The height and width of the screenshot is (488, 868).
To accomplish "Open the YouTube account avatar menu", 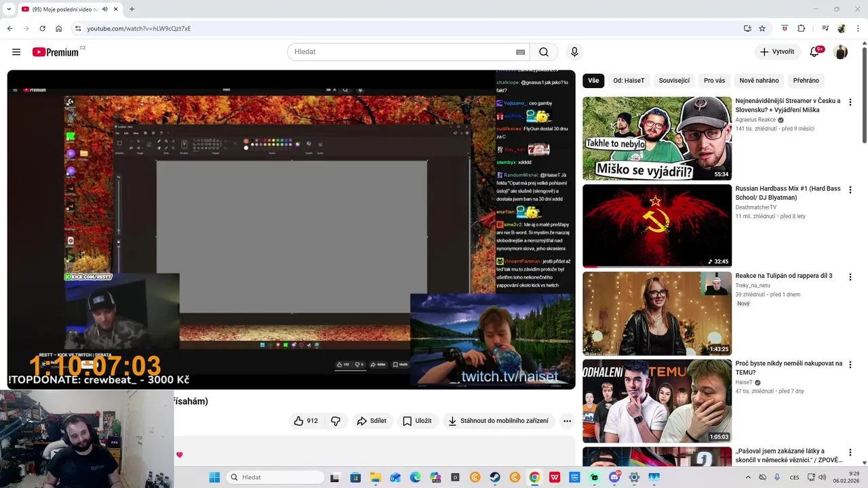I will [x=840, y=52].
